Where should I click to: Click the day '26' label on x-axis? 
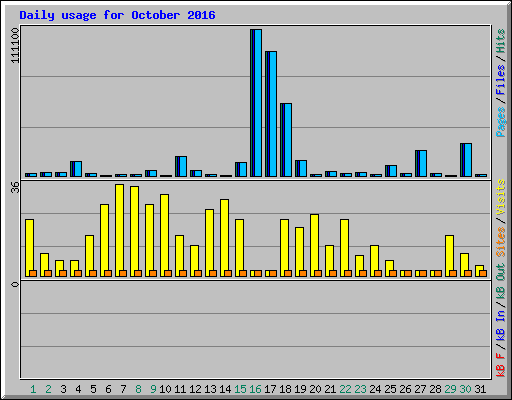pos(405,389)
